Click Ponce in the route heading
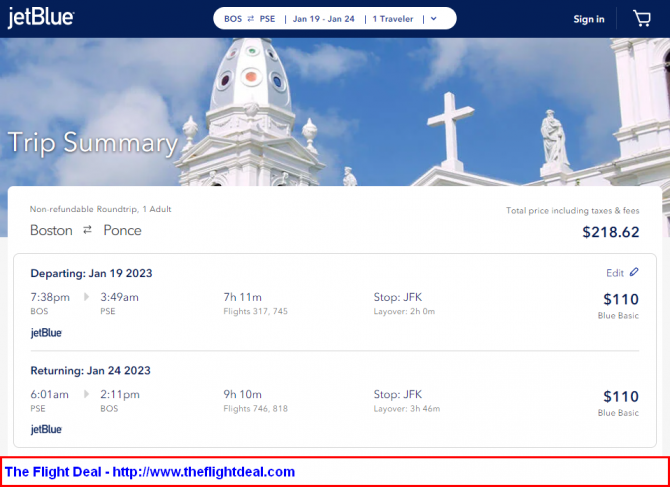This screenshot has width=670, height=487. 122,230
